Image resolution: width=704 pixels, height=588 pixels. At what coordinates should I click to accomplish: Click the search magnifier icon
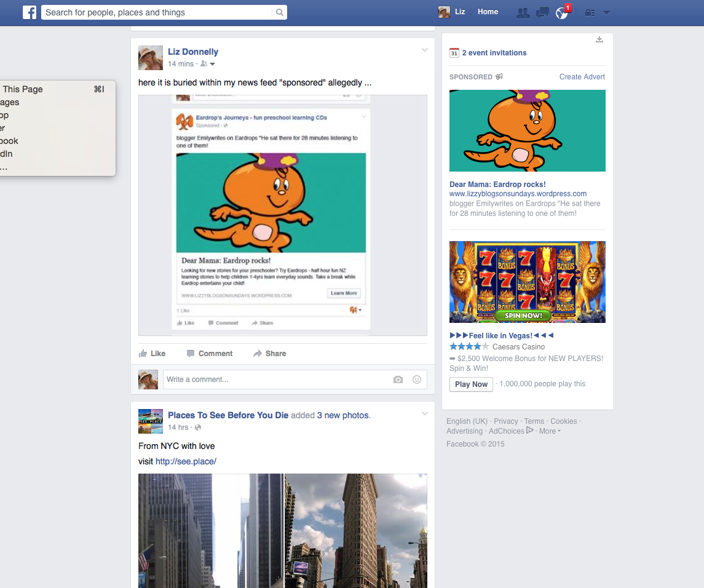coord(280,12)
